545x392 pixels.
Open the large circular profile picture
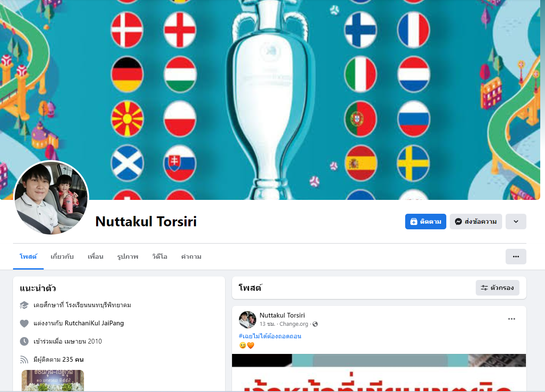51,198
